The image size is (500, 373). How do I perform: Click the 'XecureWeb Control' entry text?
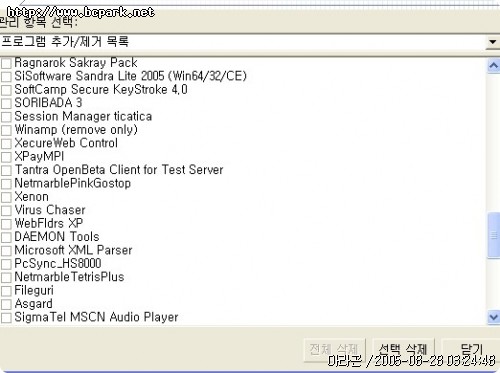coord(66,143)
